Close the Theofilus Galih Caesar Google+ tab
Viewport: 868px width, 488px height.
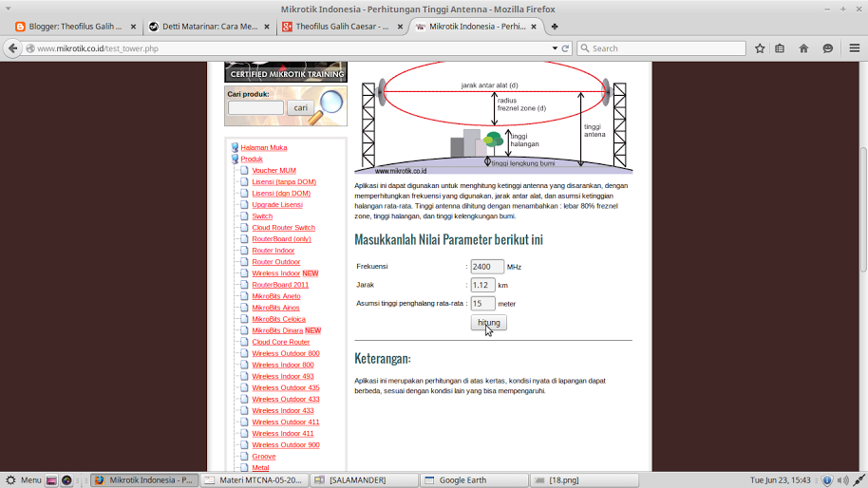[400, 27]
